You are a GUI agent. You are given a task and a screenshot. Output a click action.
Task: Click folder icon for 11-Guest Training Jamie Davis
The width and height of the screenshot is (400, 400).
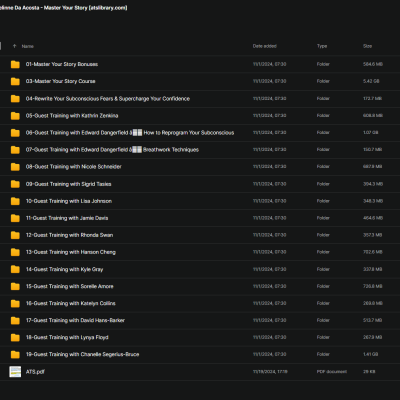tap(15, 218)
